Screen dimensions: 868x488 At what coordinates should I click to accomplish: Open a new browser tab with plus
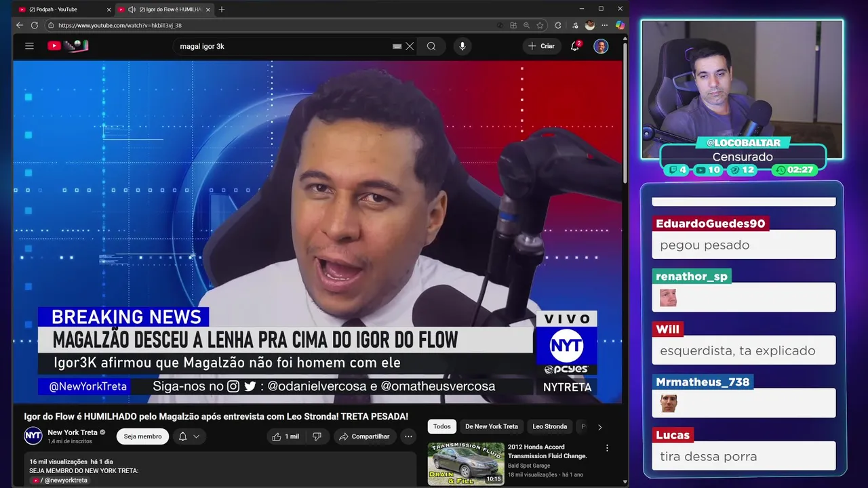click(x=222, y=9)
